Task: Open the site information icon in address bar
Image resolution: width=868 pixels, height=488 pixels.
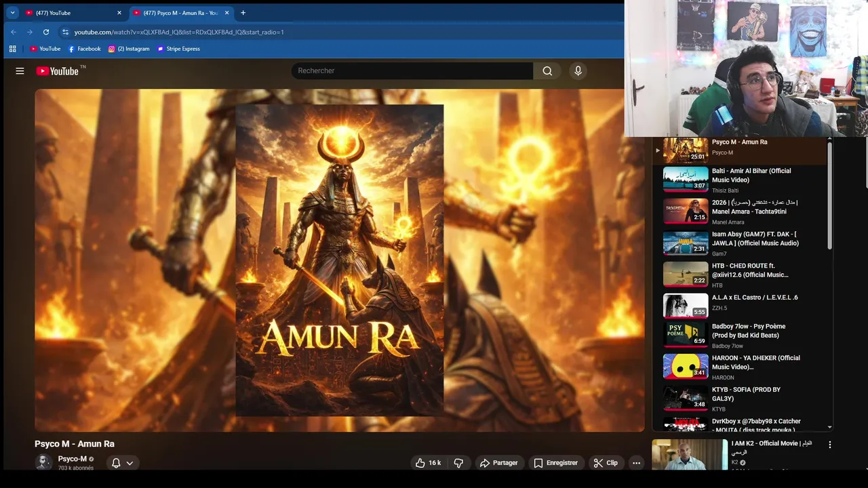Action: pyautogui.click(x=65, y=32)
